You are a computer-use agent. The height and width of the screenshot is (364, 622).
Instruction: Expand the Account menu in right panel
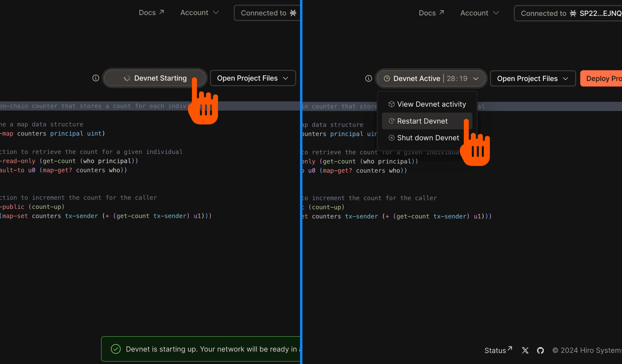pyautogui.click(x=480, y=13)
